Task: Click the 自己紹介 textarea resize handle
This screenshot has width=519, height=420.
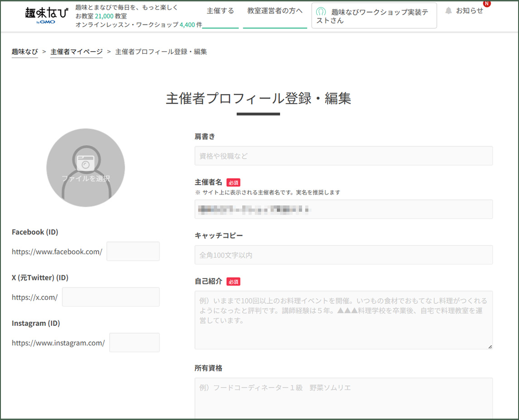Action: pos(490,346)
